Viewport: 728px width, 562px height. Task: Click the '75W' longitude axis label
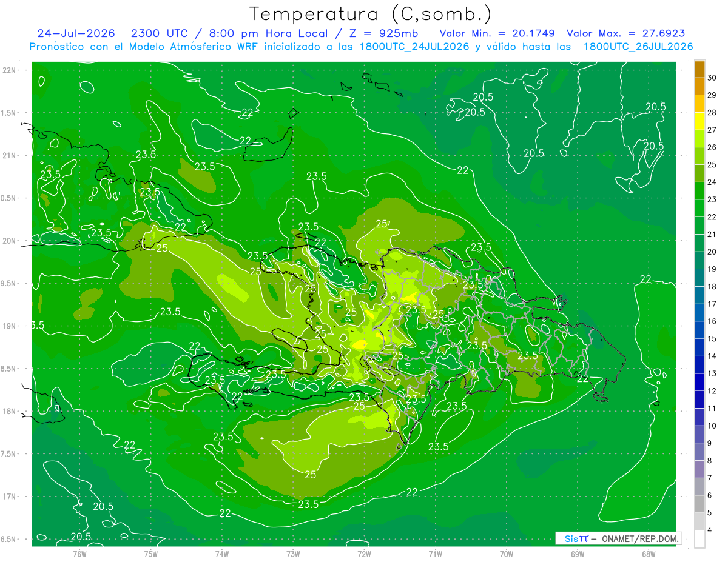[150, 554]
